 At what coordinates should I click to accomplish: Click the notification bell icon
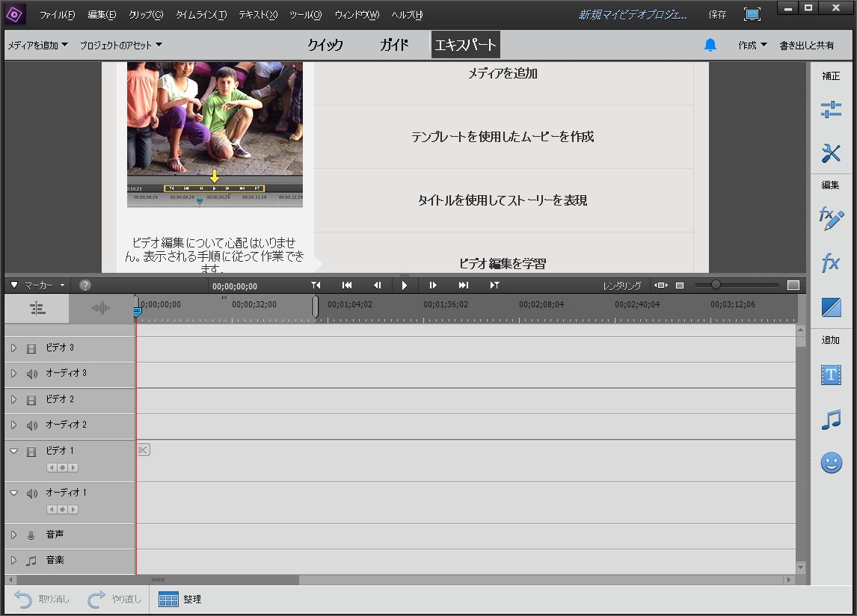click(710, 45)
